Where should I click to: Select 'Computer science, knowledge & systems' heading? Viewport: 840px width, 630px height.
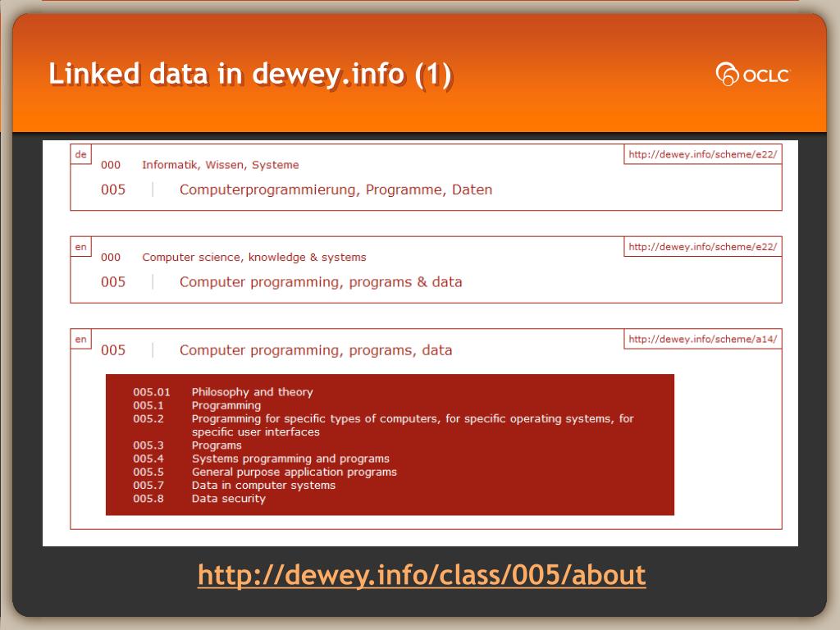pos(254,257)
